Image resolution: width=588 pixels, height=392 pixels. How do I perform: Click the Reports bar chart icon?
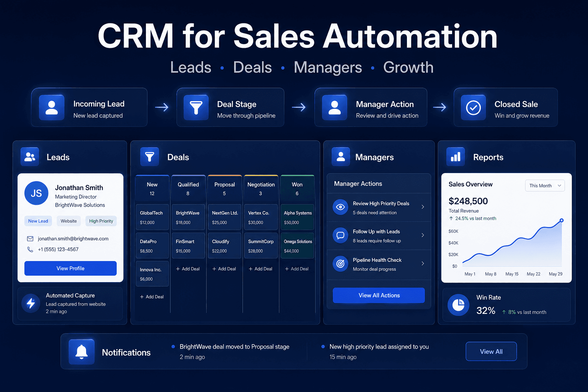tap(456, 157)
